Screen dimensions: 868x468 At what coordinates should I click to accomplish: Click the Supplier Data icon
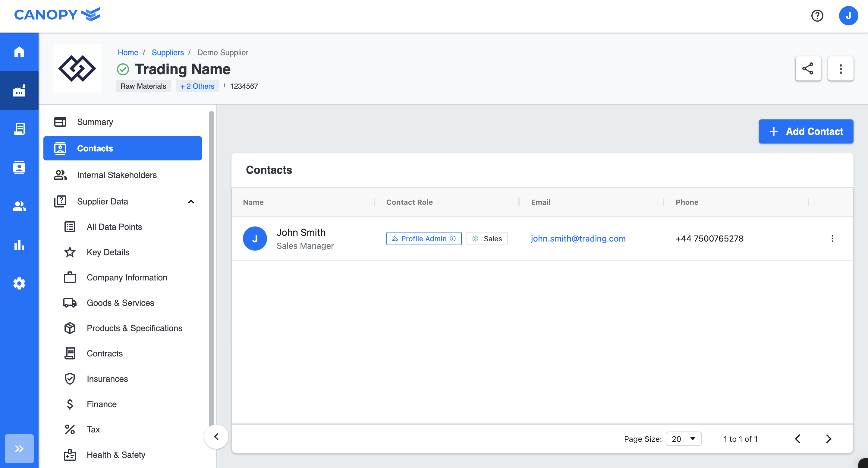pyautogui.click(x=60, y=201)
